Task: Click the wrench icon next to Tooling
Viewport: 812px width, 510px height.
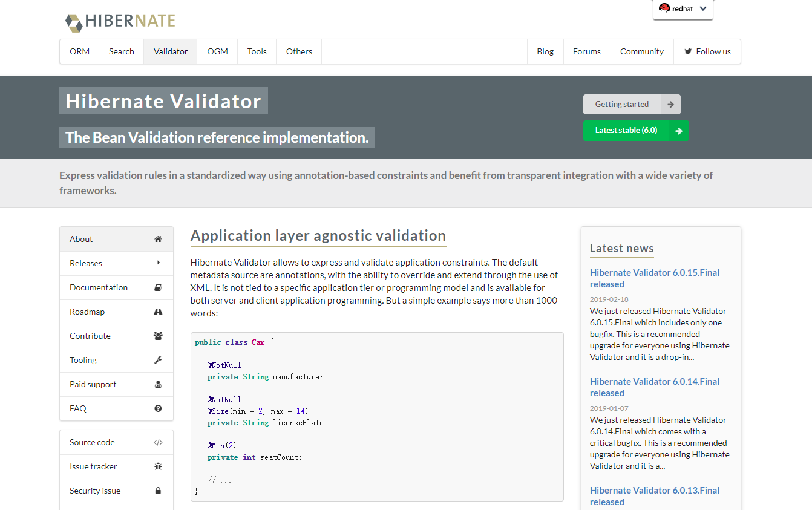Action: pos(158,360)
